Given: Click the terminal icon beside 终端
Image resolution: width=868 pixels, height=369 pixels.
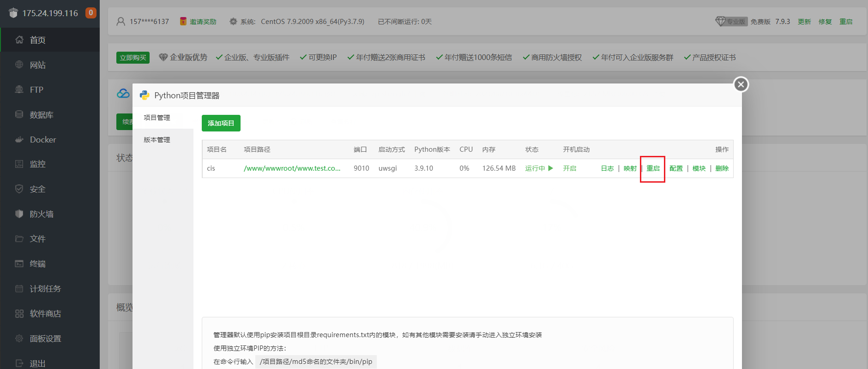Looking at the screenshot, I should coord(19,263).
